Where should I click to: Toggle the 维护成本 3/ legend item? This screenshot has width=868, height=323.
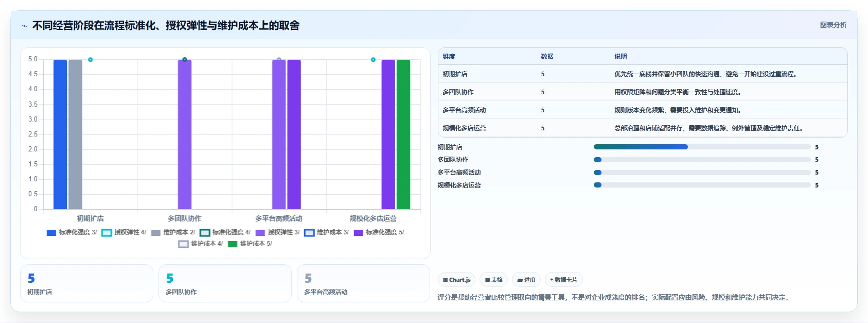(326, 232)
